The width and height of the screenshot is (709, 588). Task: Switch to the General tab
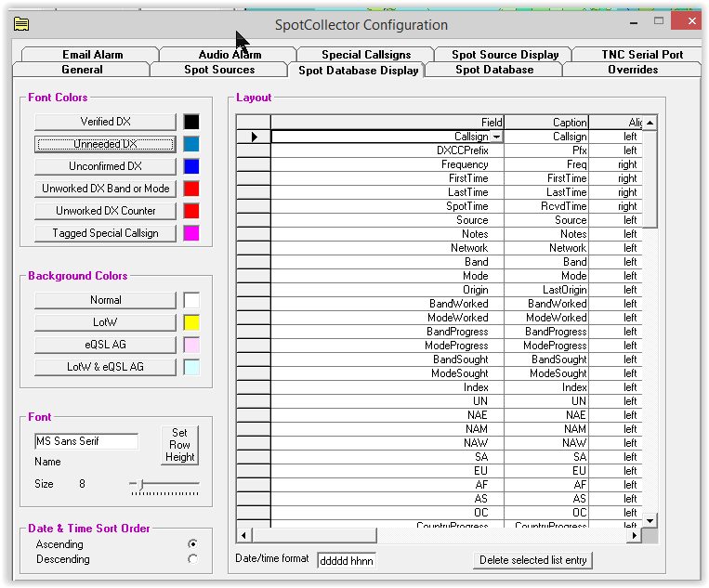click(82, 70)
